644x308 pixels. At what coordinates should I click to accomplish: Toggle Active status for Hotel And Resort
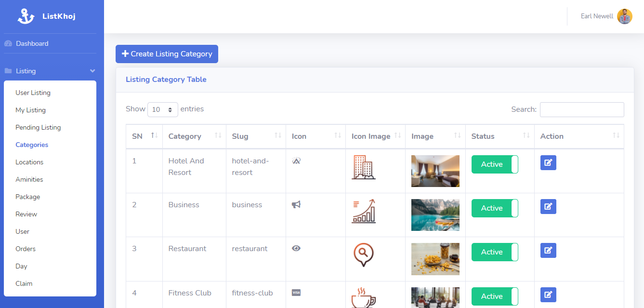[x=495, y=164]
